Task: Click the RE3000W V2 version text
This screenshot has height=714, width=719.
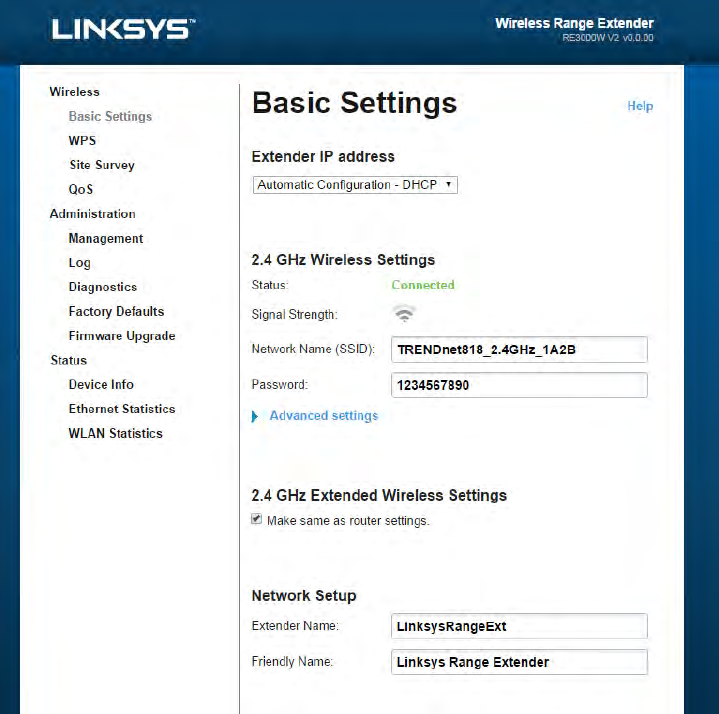Action: pos(608,38)
